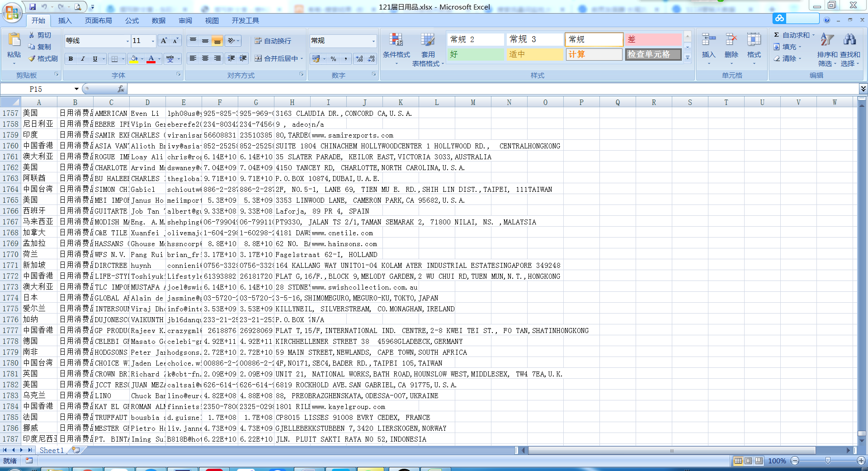Toggle Bold formatting
Image resolution: width=868 pixels, height=471 pixels.
coord(71,59)
